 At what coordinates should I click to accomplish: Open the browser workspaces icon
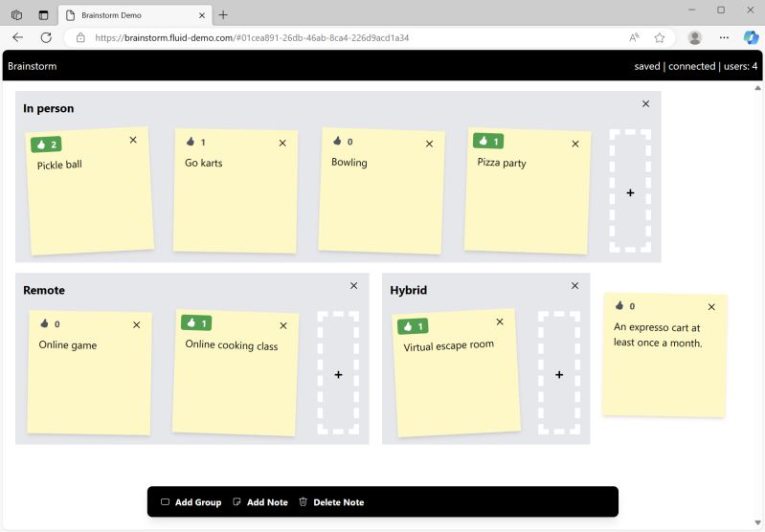(16, 15)
